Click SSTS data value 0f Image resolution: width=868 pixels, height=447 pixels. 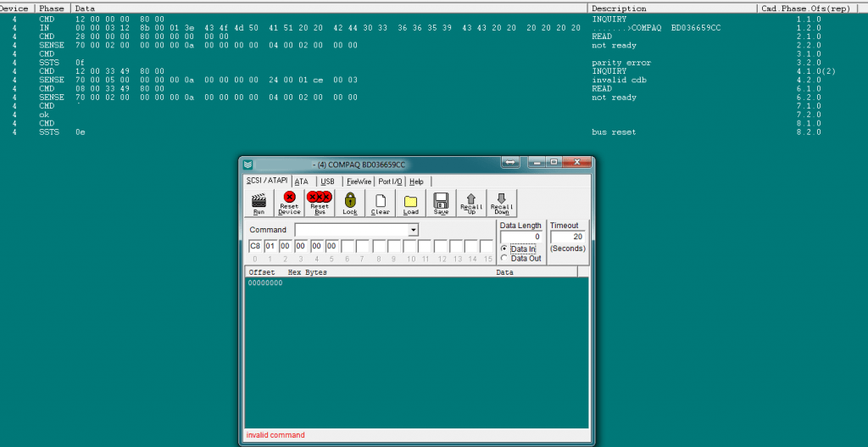point(81,63)
